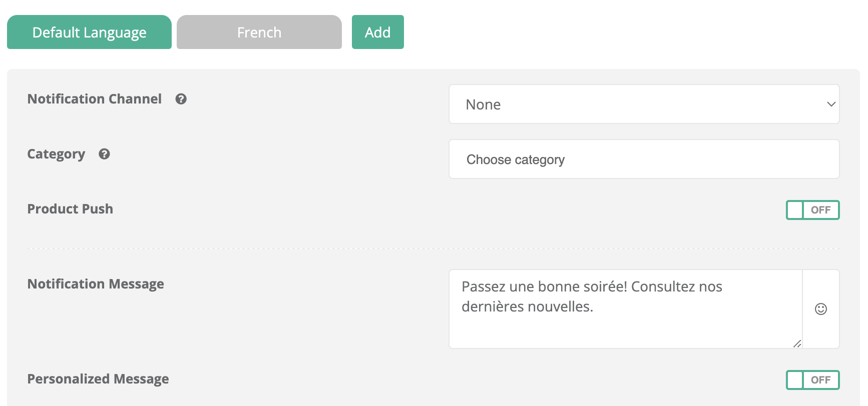Click the Product Push label
This screenshot has height=406, width=868.
click(x=70, y=209)
